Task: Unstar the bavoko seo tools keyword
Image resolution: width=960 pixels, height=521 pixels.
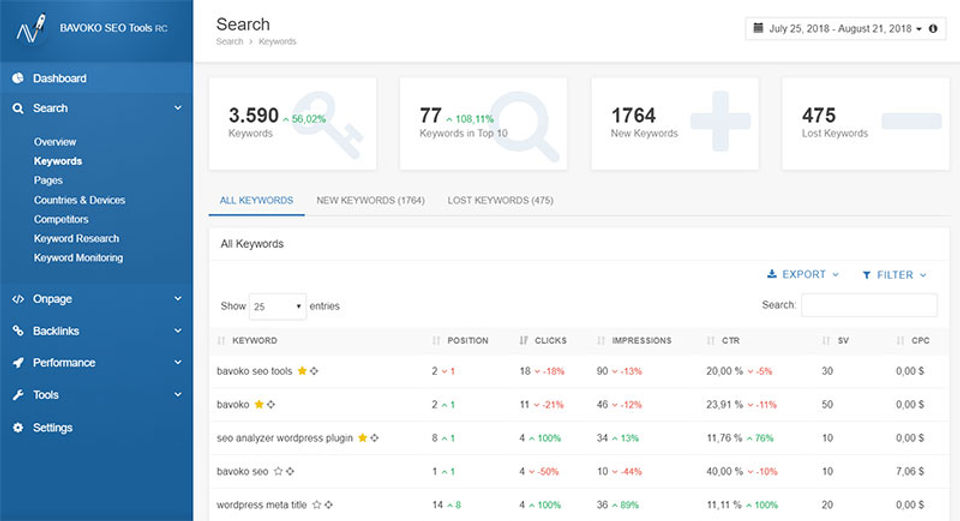Action: (302, 370)
